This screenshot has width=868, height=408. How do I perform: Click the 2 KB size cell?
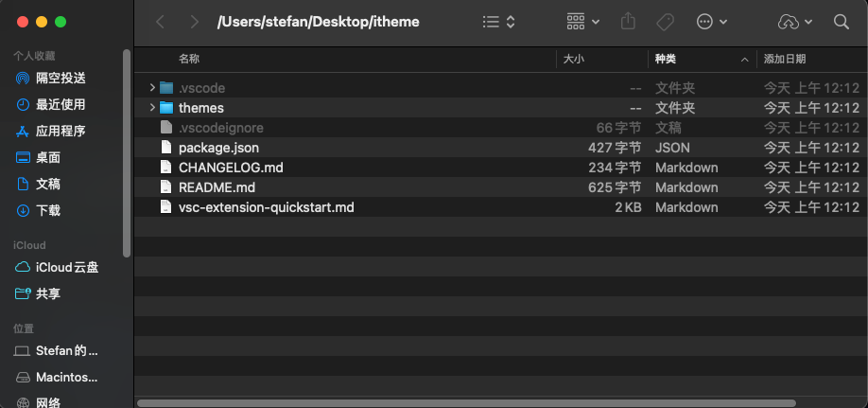tap(628, 208)
